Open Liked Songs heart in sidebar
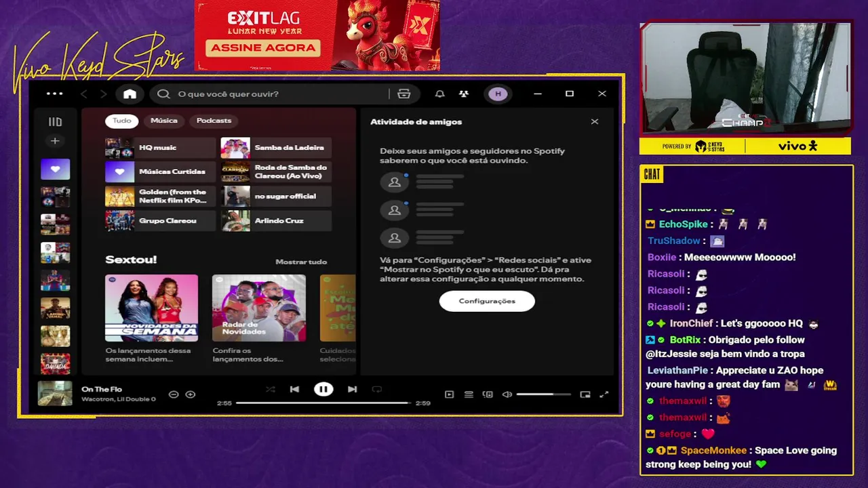868x488 pixels. pyautogui.click(x=55, y=169)
